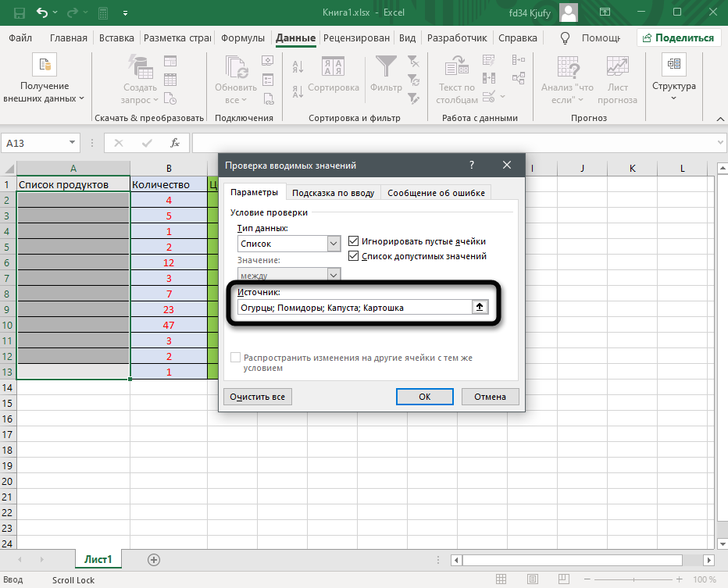Toggle Игнорировать пустые ячейки checkbox

click(x=354, y=242)
